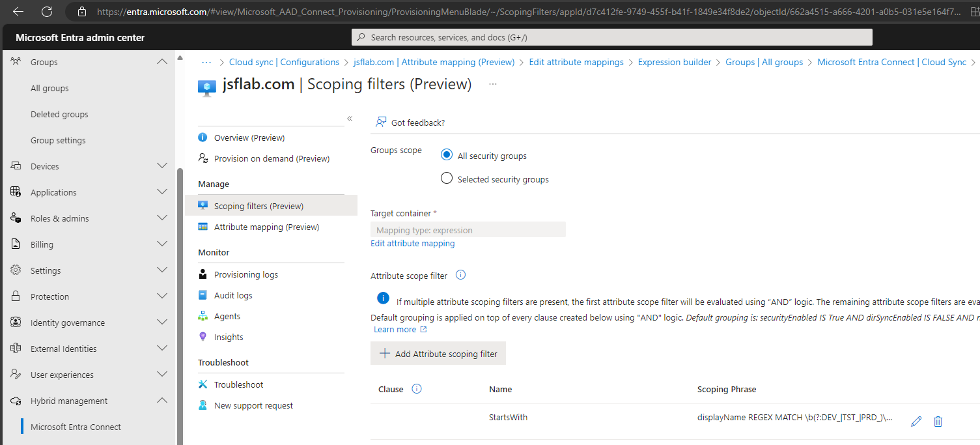Click Attribute scope filter info icon
The height and width of the screenshot is (445, 980).
(460, 275)
